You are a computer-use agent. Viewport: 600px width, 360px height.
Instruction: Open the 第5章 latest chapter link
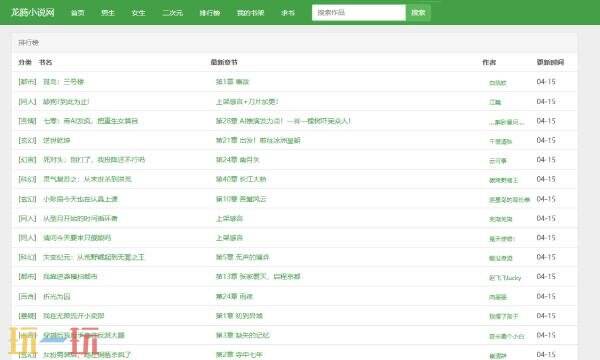242,257
